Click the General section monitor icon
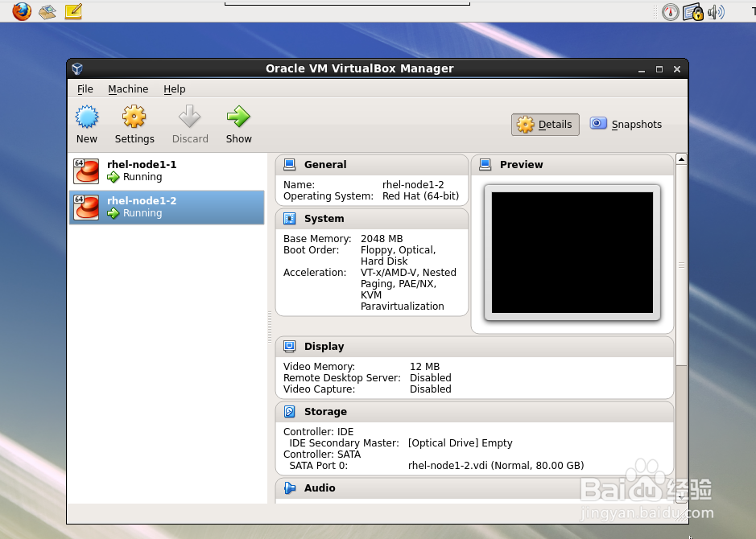756x539 pixels. 289,165
